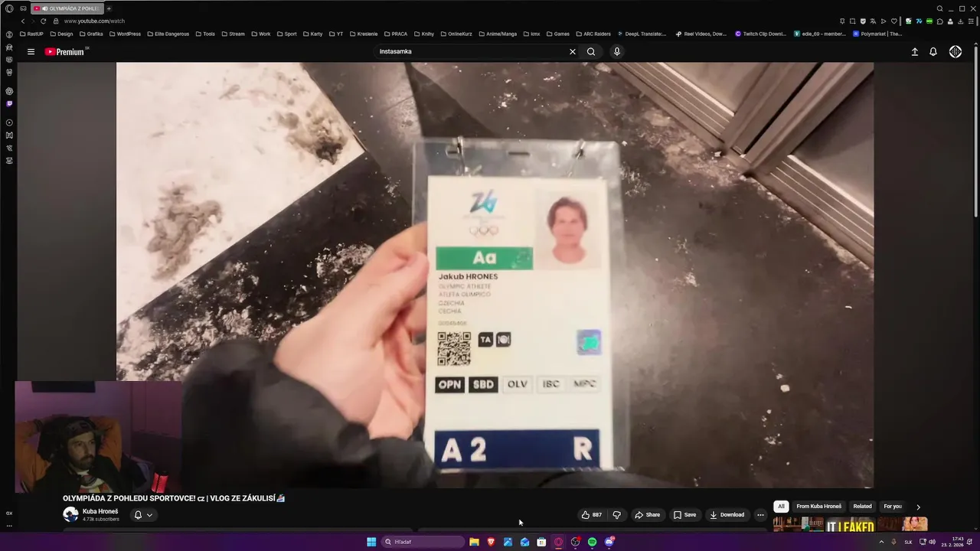Reload the page
Image resolution: width=980 pixels, height=551 pixels.
[43, 21]
